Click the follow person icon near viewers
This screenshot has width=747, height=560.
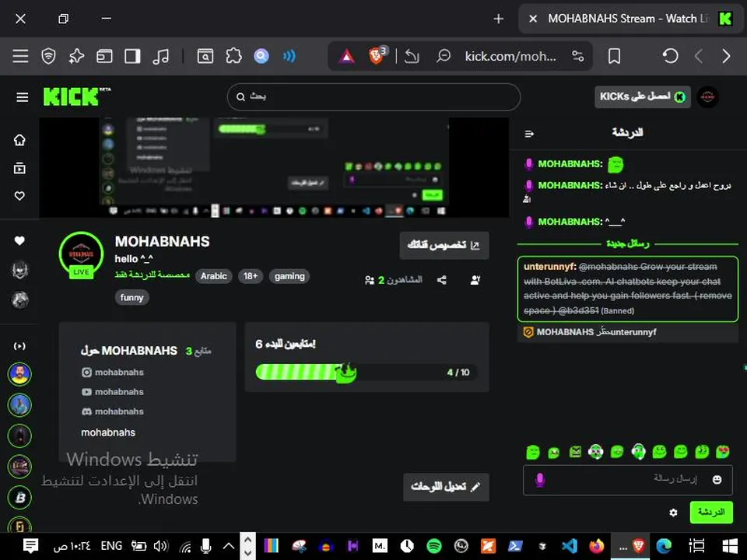tap(475, 280)
